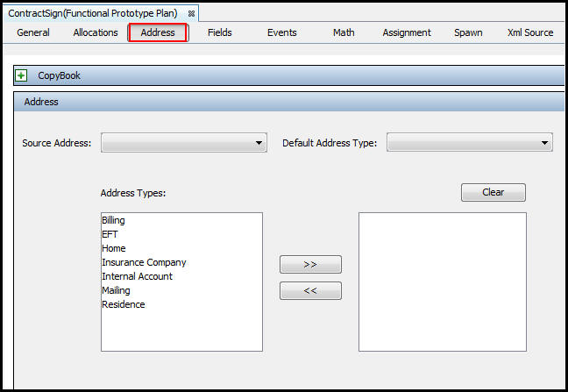Expand the CopyBook section plus icon

pos(21,75)
